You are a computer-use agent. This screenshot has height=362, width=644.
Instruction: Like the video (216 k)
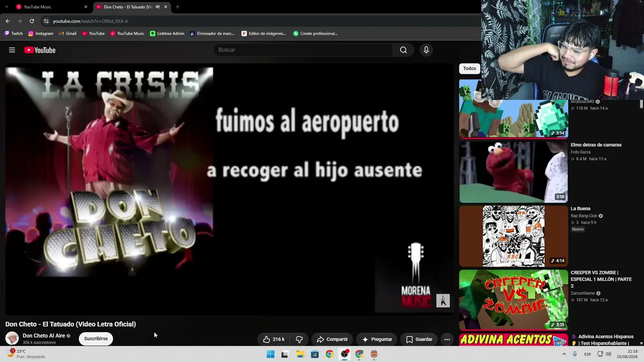(274, 339)
